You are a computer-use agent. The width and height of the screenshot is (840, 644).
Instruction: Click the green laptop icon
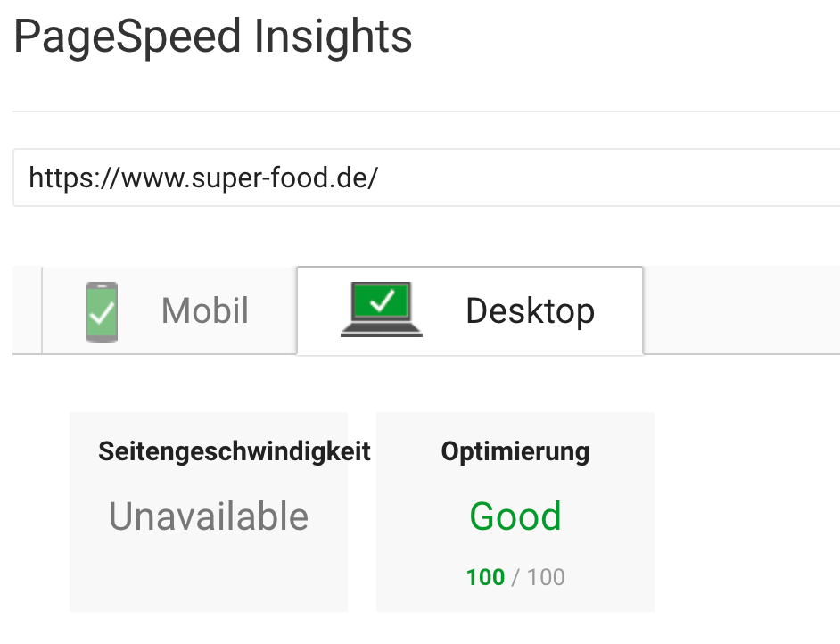(x=382, y=310)
